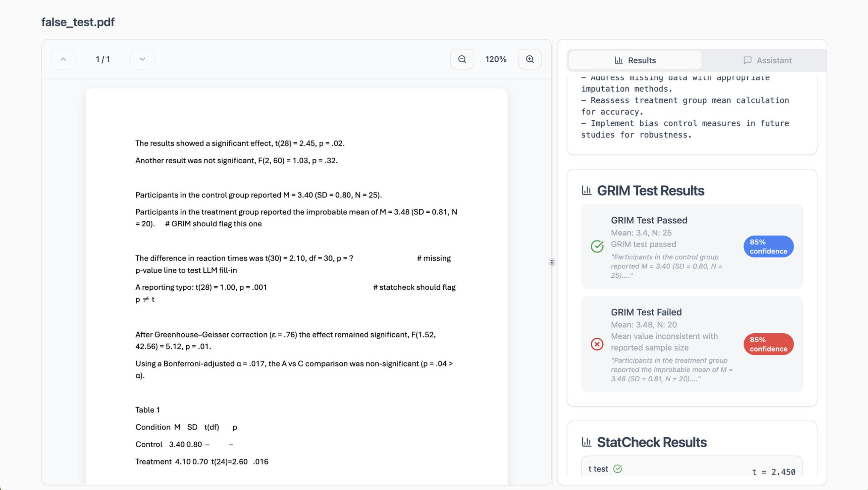
Task: Click the zoom out magnifier icon
Action: pos(462,59)
